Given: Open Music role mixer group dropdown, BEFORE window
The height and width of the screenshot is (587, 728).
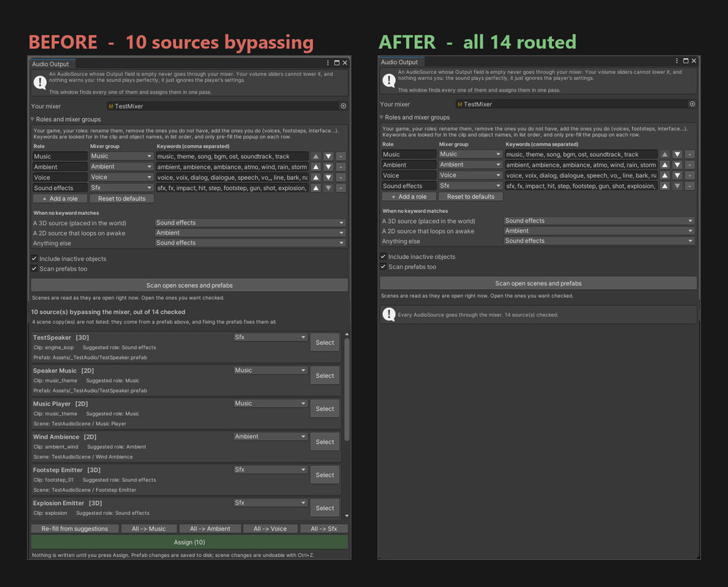Looking at the screenshot, I should 121,156.
